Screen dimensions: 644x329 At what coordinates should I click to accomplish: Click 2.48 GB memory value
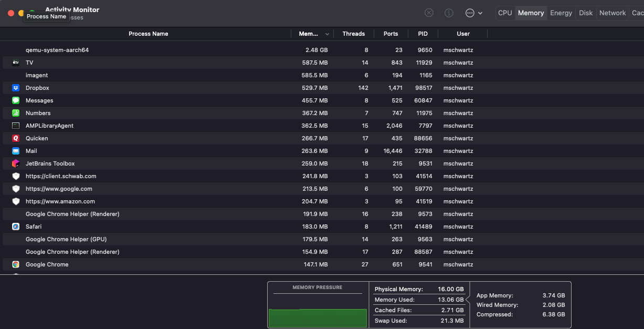(x=316, y=50)
